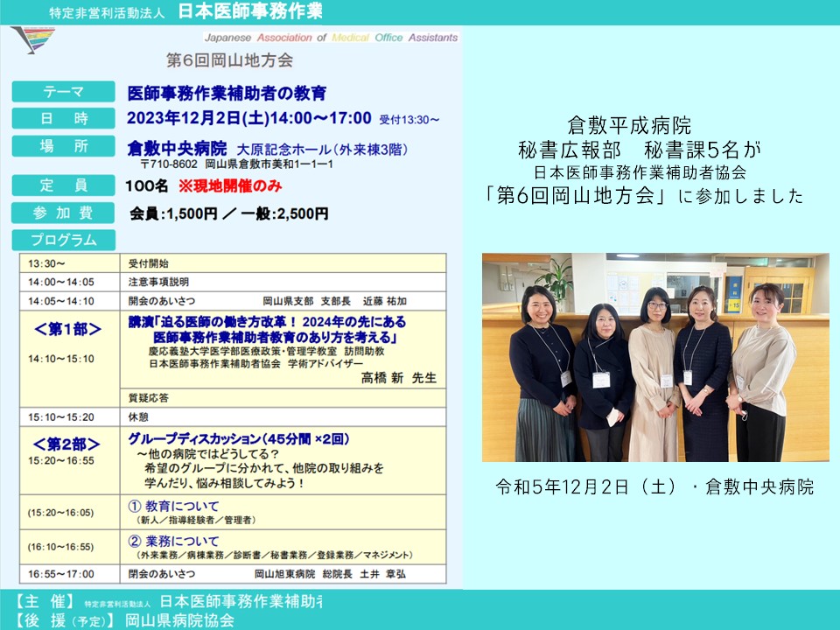
Task: Select '岡山県病院協会' in the footer
Action: pyautogui.click(x=179, y=620)
